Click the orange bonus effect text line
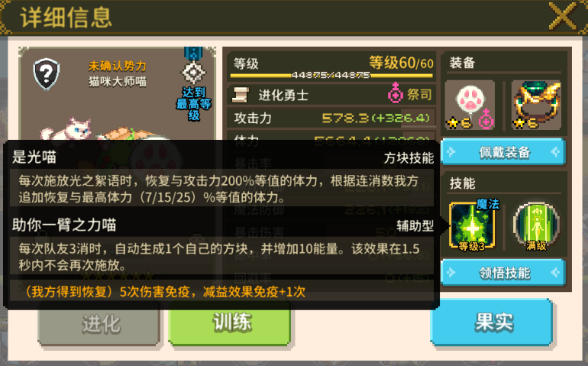The image size is (588, 366). [165, 292]
